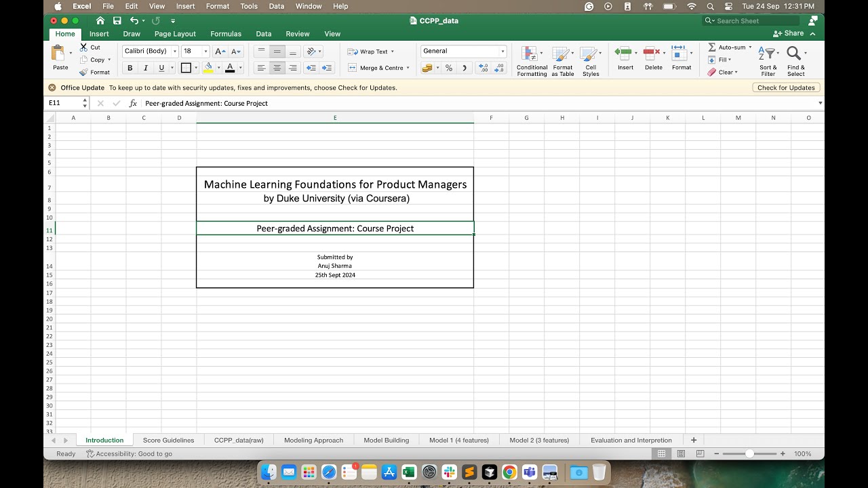
Task: Align text to the bottom of the cell
Action: [x=293, y=52]
